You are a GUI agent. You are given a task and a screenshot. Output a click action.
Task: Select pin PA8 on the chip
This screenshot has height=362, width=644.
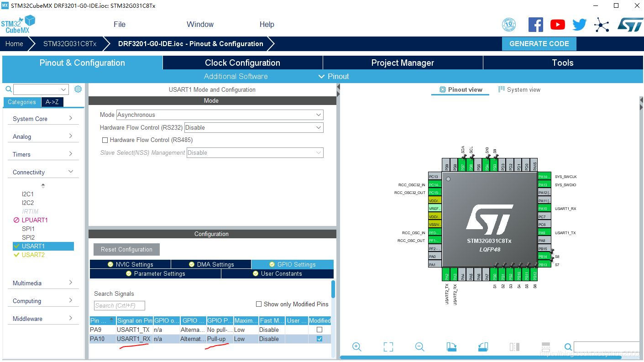click(x=544, y=241)
